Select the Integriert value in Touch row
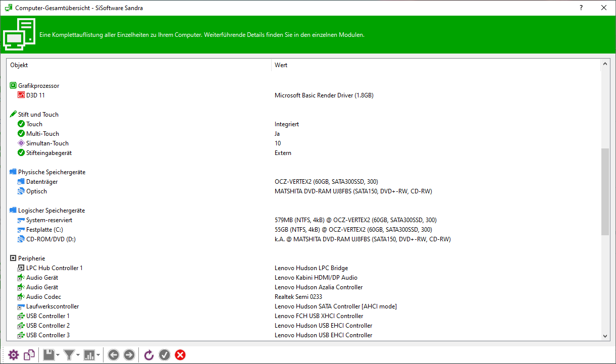Image resolution: width=616 pixels, height=364 pixels. click(x=287, y=124)
